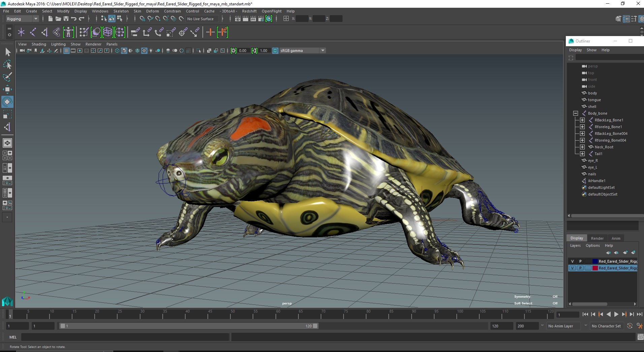This screenshot has width=644, height=352.
Task: Click the Snap to curves magnet
Action: tap(150, 19)
